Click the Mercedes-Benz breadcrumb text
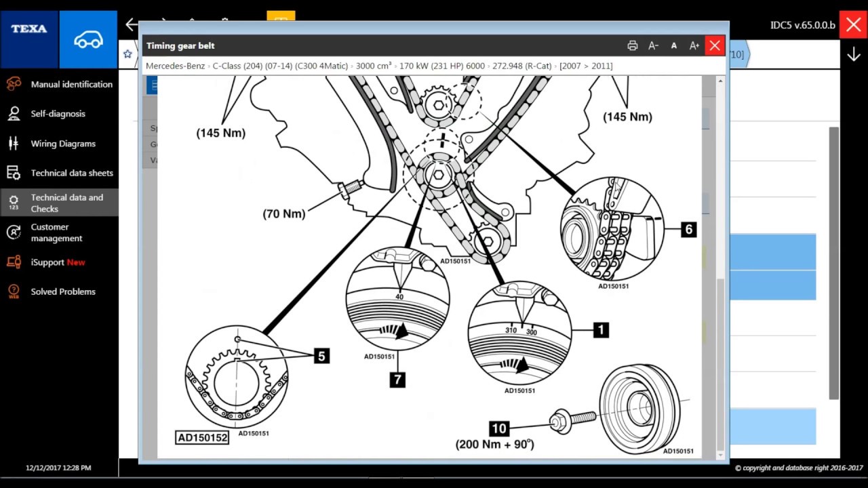 pos(175,66)
